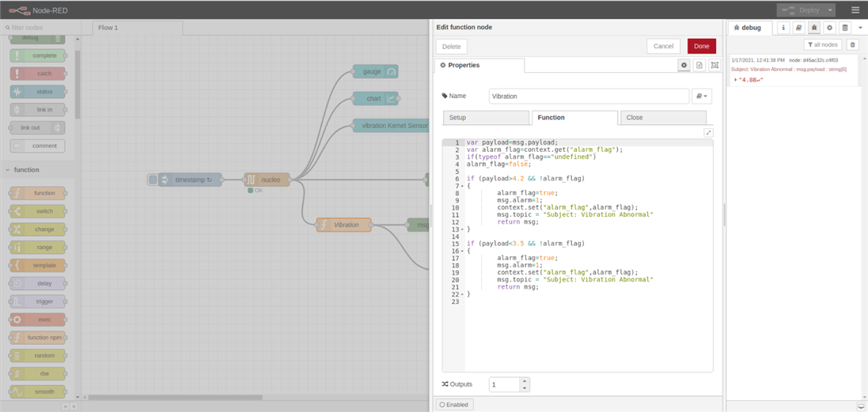868x412 pixels.
Task: Open configuration nodes gear icon in sidebar
Action: coord(829,28)
